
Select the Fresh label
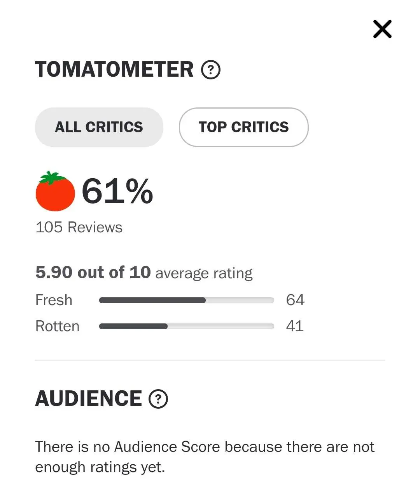pos(54,300)
